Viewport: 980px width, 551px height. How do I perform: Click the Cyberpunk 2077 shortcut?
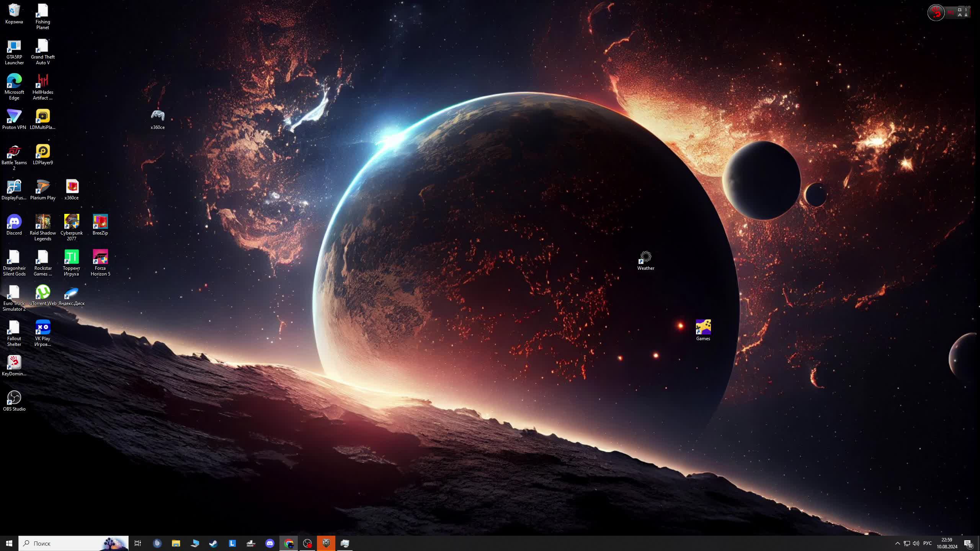click(72, 222)
